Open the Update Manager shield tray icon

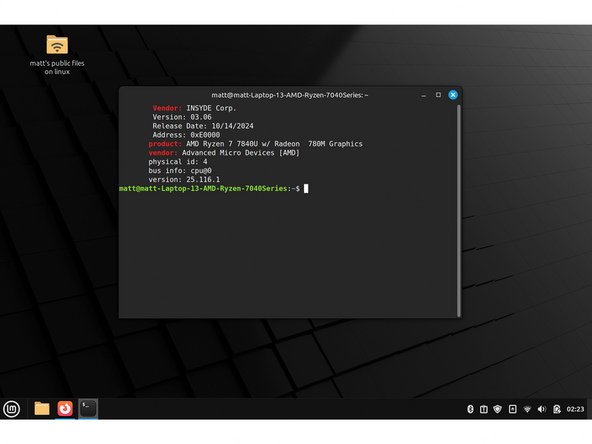(x=498, y=409)
